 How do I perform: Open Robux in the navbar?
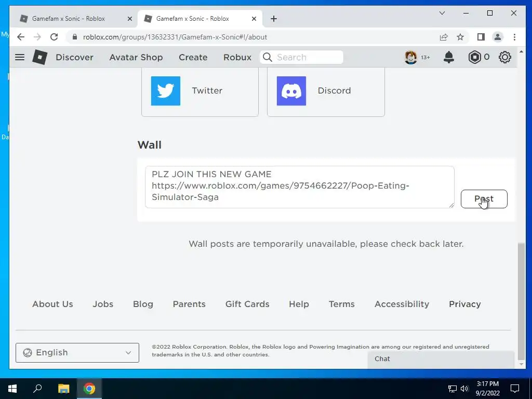(x=237, y=57)
